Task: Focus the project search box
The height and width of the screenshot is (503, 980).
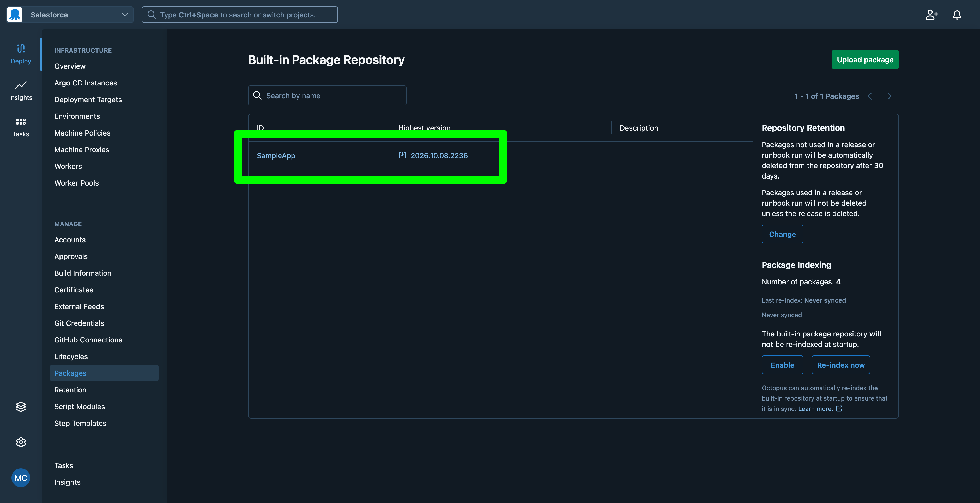Action: pyautogui.click(x=240, y=14)
